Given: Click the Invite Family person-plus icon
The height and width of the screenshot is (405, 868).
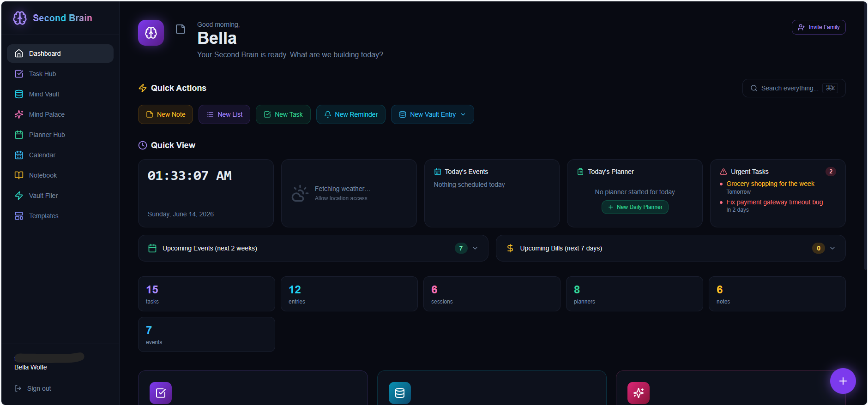Looking at the screenshot, I should (802, 27).
